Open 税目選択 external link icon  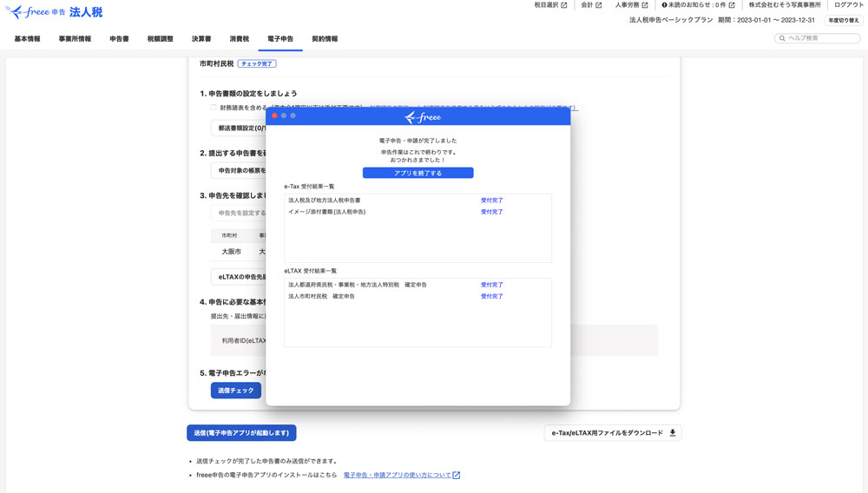[x=564, y=5]
